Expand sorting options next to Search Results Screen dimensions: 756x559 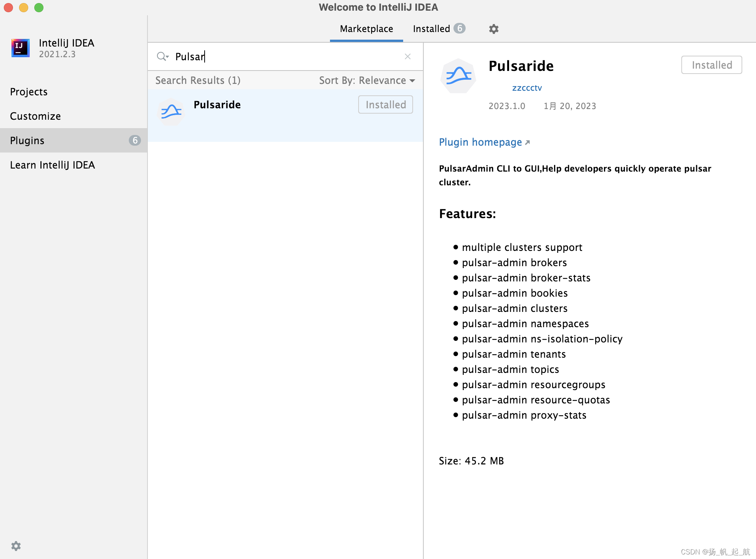pyautogui.click(x=412, y=80)
